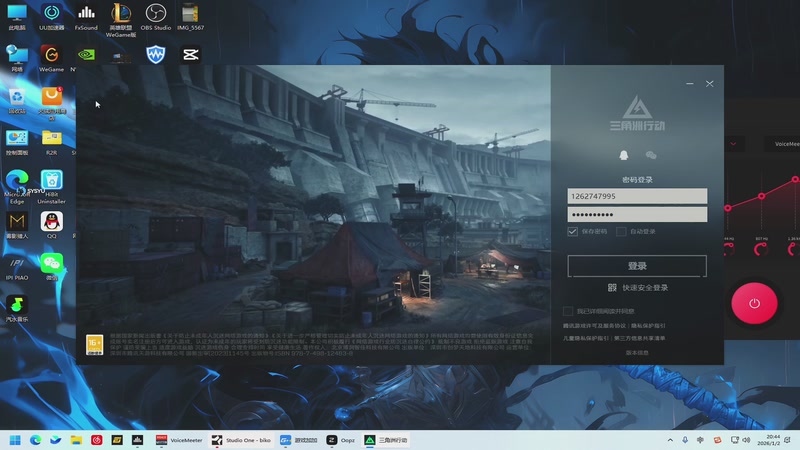
Task: Open Tencent software license agreement link
Action: coord(594,326)
